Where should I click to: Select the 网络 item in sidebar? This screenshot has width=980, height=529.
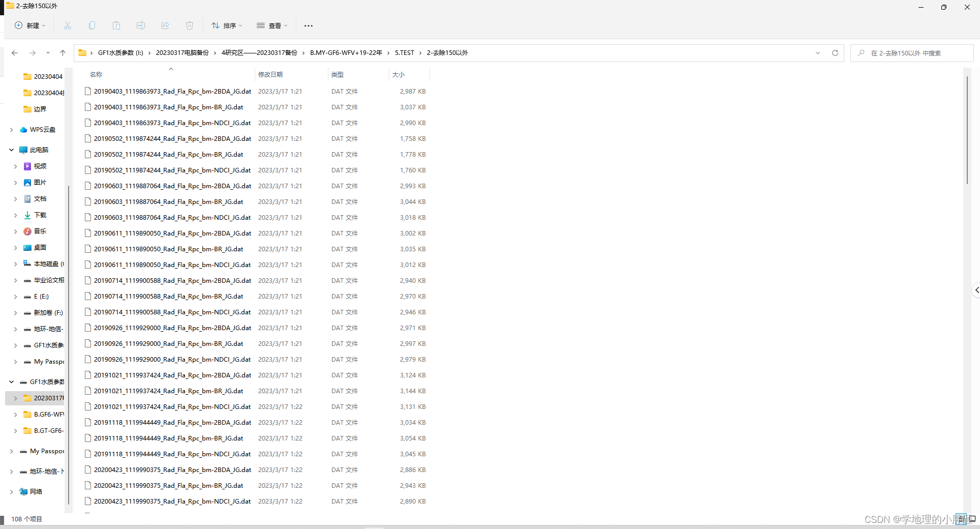click(x=36, y=492)
